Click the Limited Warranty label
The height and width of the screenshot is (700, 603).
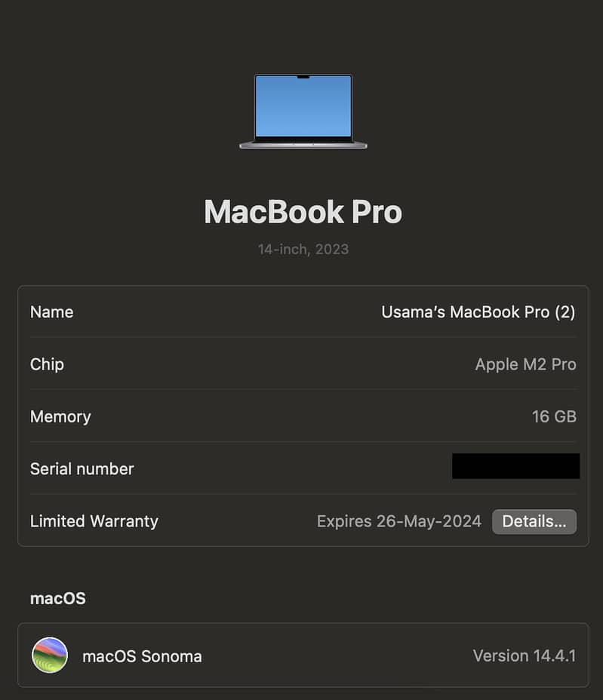coord(94,521)
